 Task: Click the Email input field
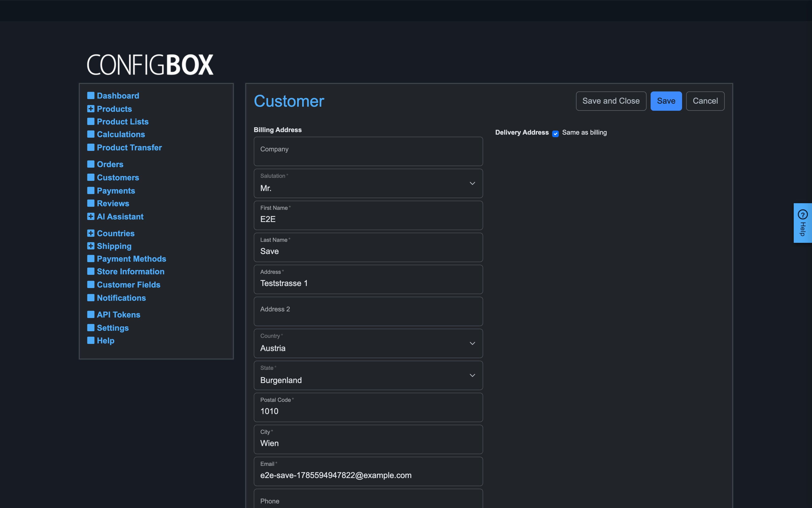(x=368, y=471)
